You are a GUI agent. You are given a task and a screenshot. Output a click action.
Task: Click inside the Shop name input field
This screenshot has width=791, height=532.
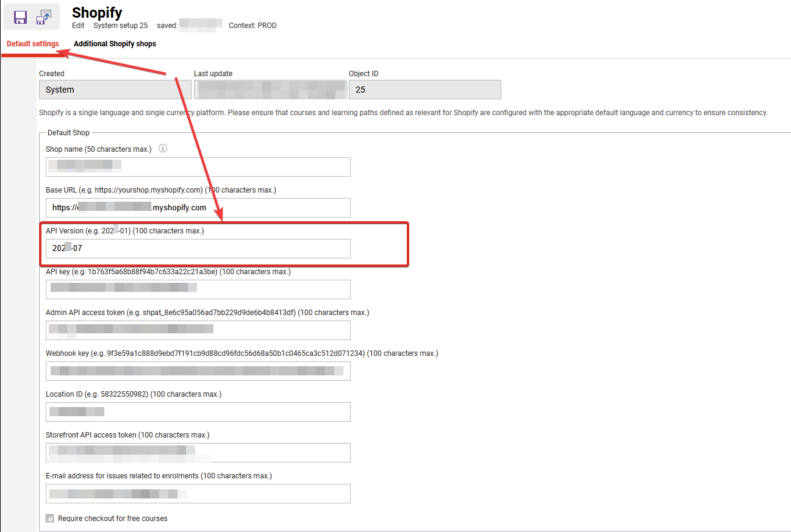pos(198,167)
